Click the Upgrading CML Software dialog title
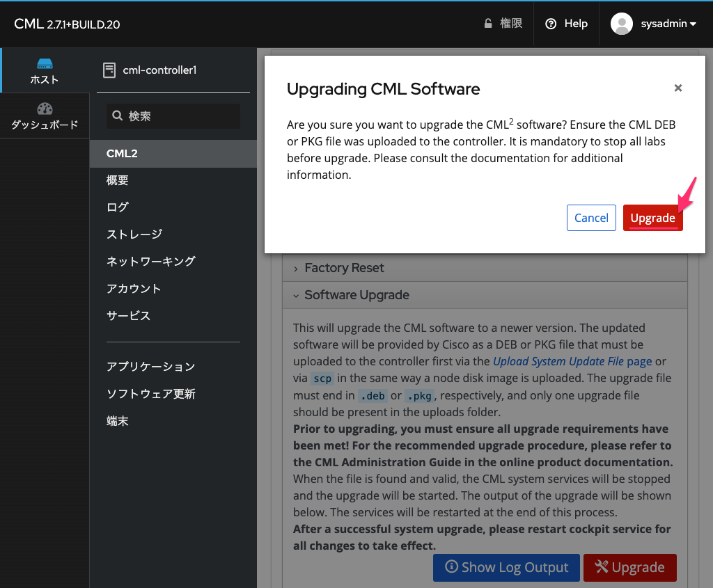The height and width of the screenshot is (588, 713). coord(384,89)
